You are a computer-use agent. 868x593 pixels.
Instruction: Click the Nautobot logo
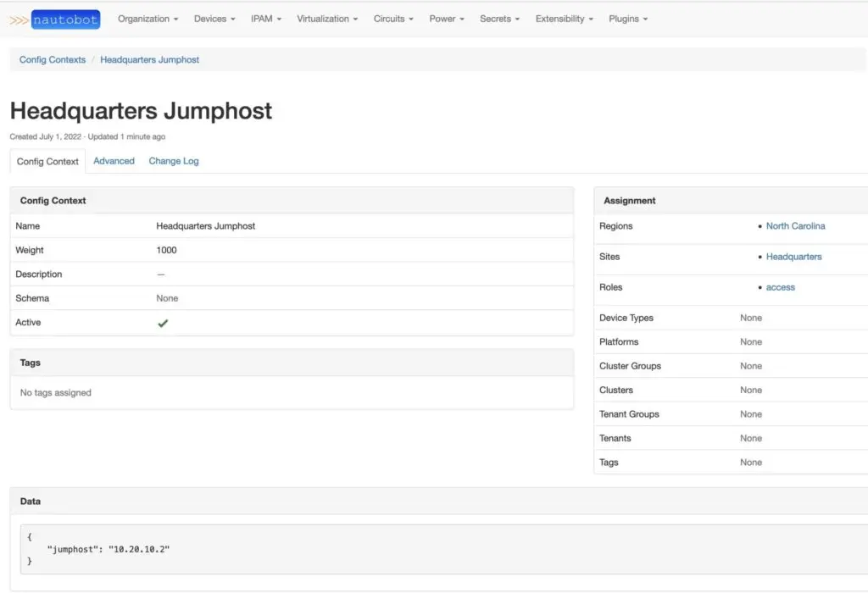pos(55,19)
